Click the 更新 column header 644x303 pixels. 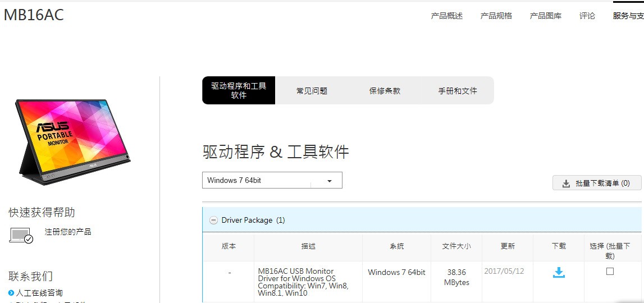pos(508,246)
